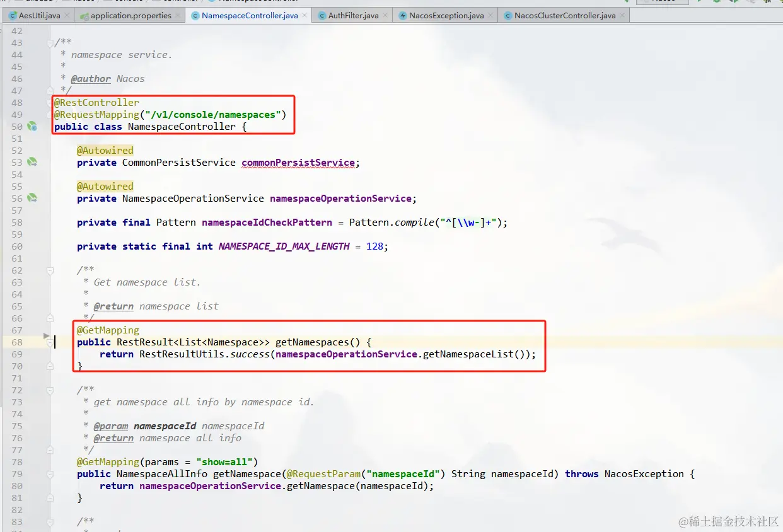Collapse the getNamespaces method at line 68
Viewport: 783px width, 532px height.
(x=50, y=342)
